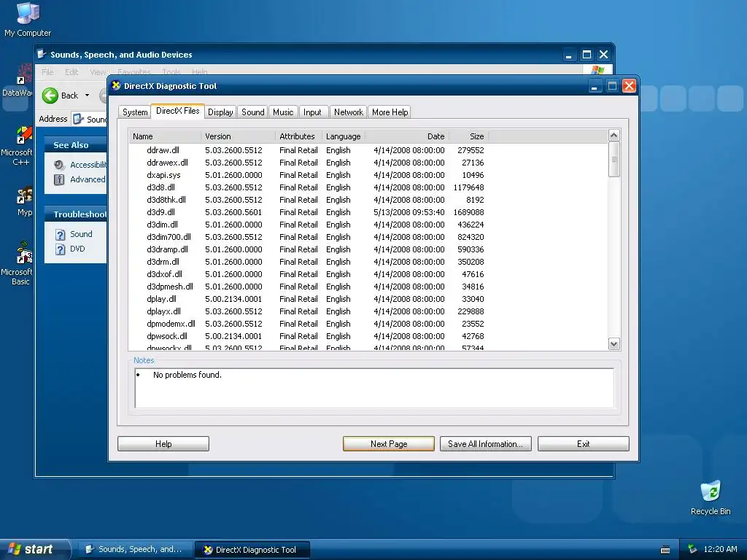
Task: Sort file list by Version column
Action: (239, 136)
